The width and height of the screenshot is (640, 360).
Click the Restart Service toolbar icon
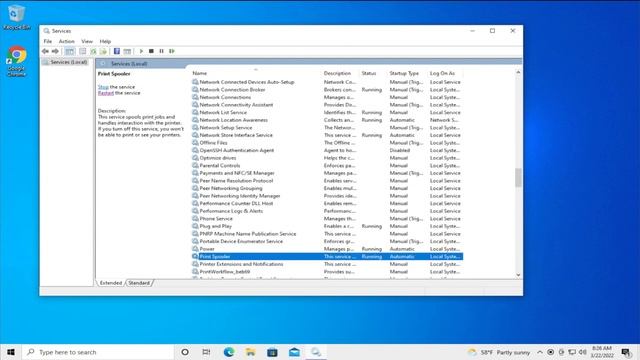coord(172,51)
